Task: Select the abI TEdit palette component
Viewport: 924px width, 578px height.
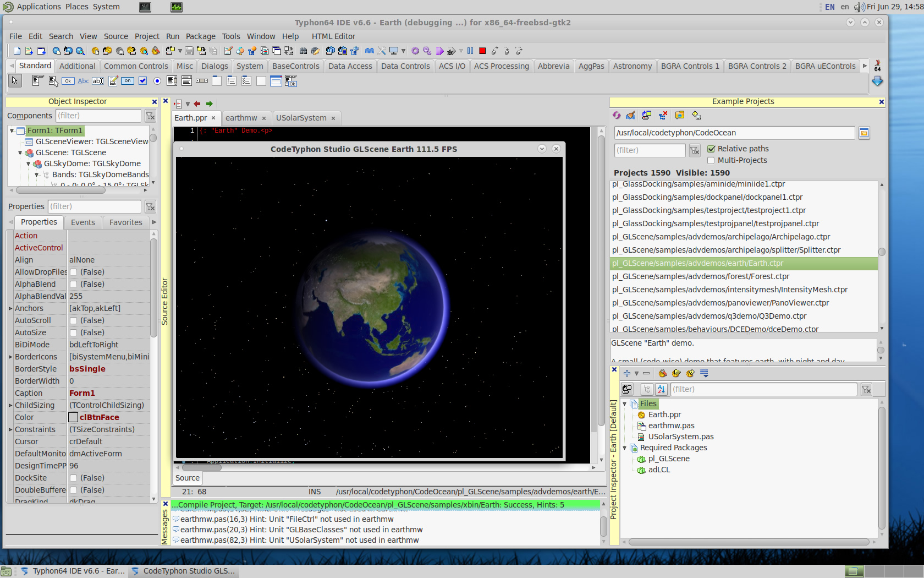Action: click(98, 81)
